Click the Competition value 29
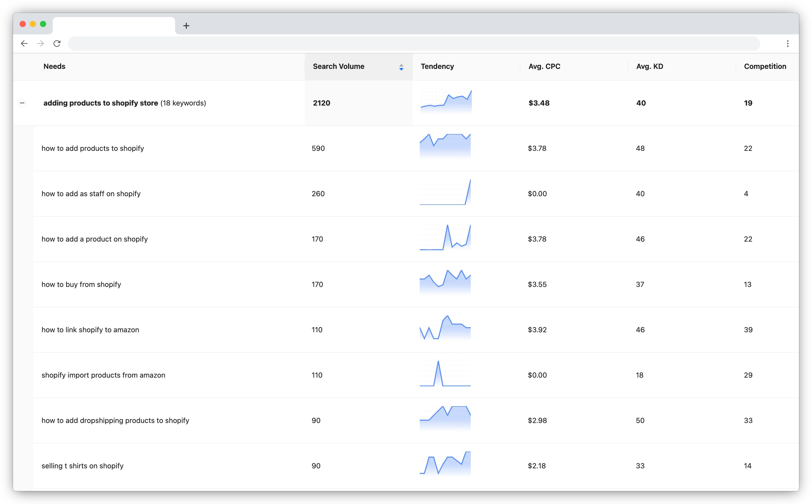The width and height of the screenshot is (812, 504). (748, 375)
